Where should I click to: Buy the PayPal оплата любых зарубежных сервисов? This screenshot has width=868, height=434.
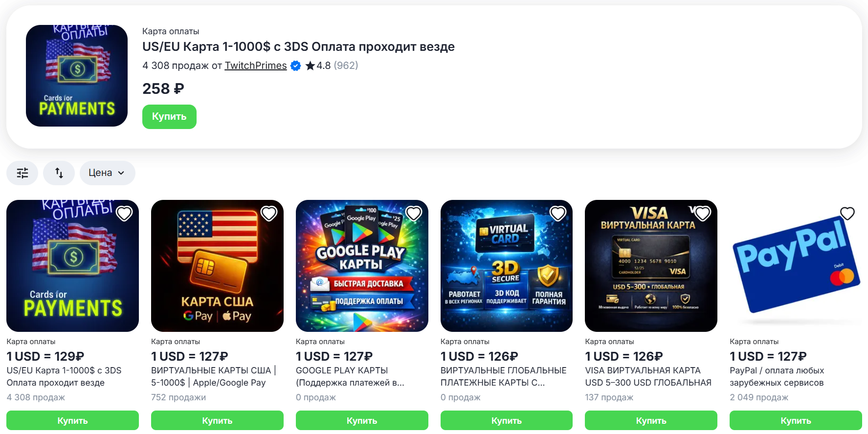pos(796,421)
